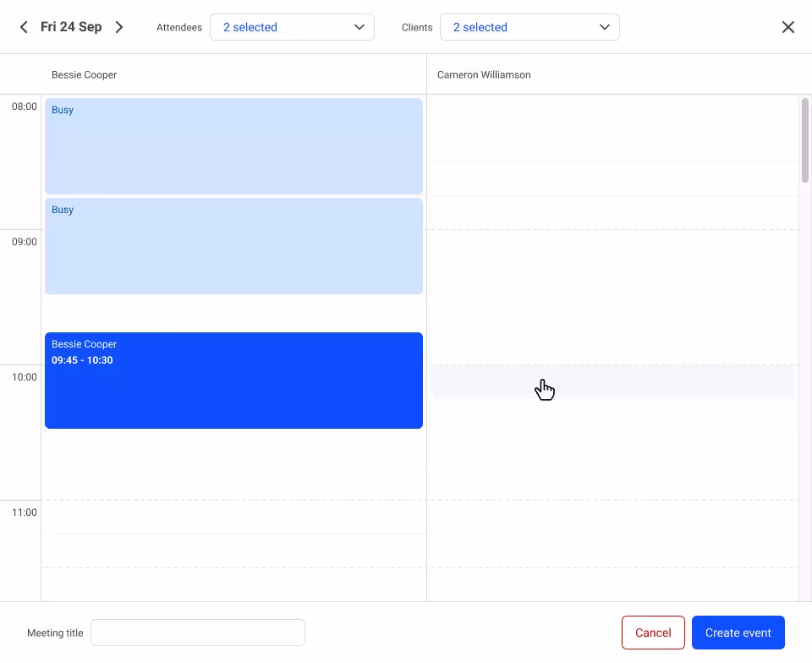The image size is (812, 663).
Task: Click the Cameron Williamson column header
Action: click(484, 74)
